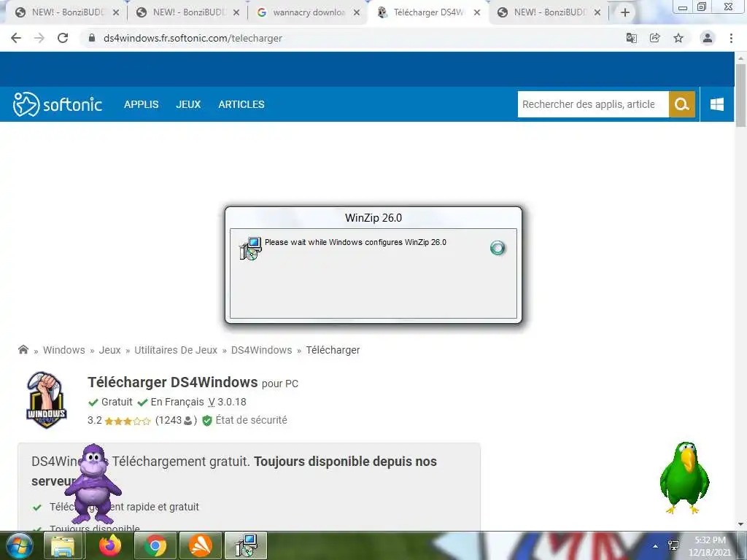Open Chrome from the taskbar

pyautogui.click(x=155, y=546)
